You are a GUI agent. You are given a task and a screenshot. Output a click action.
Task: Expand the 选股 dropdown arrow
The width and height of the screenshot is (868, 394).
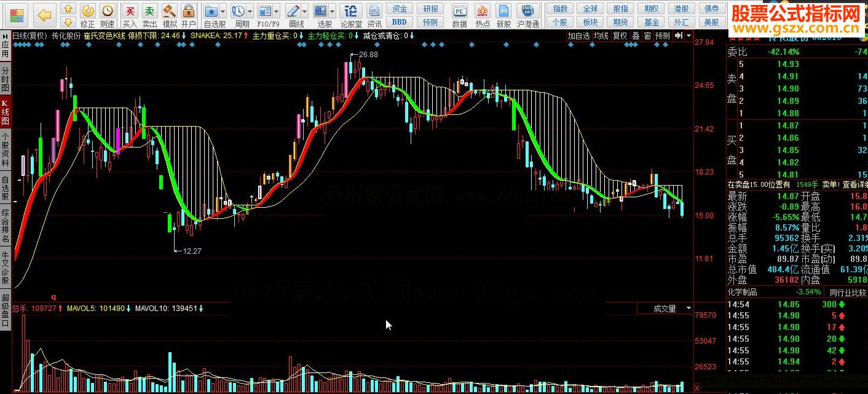(332, 12)
